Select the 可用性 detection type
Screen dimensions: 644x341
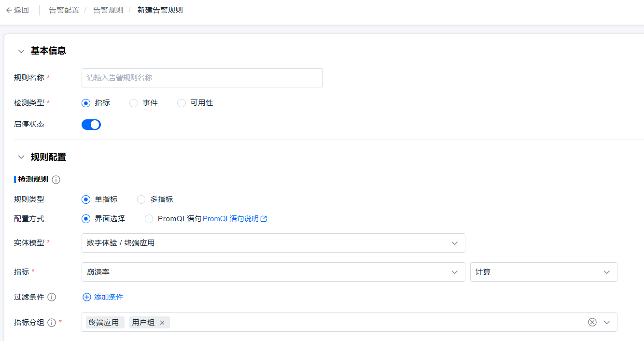click(182, 103)
